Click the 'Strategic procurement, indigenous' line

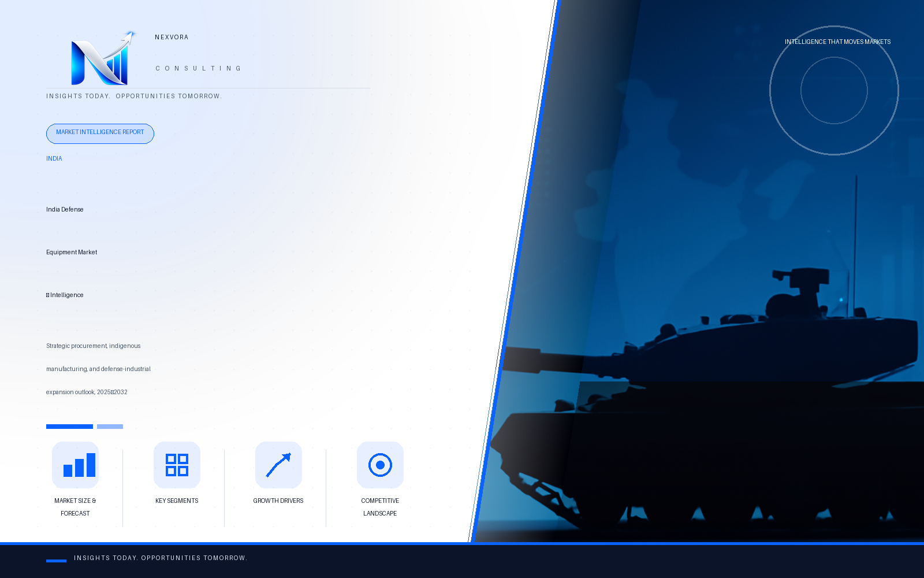click(x=94, y=346)
